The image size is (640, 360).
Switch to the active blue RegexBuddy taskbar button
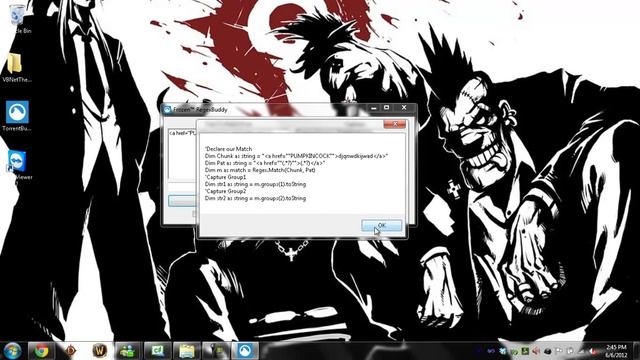[245, 351]
